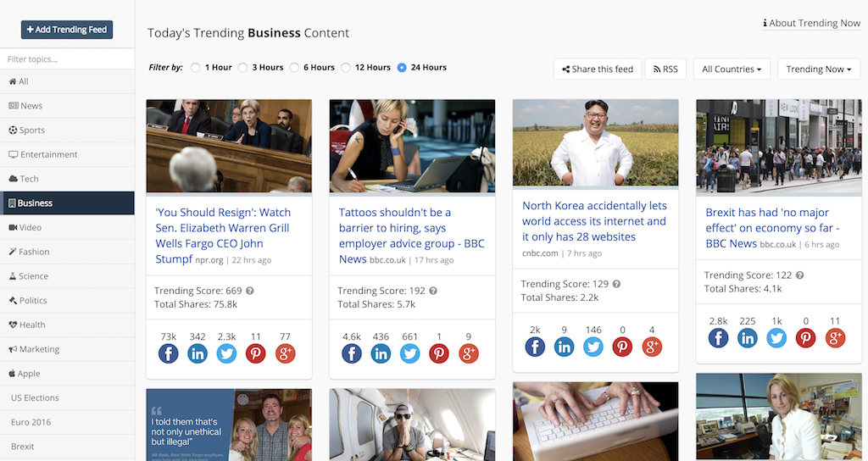This screenshot has height=461, width=868.
Task: Open the Entertainment topic in sidebar
Action: pyautogui.click(x=67, y=154)
